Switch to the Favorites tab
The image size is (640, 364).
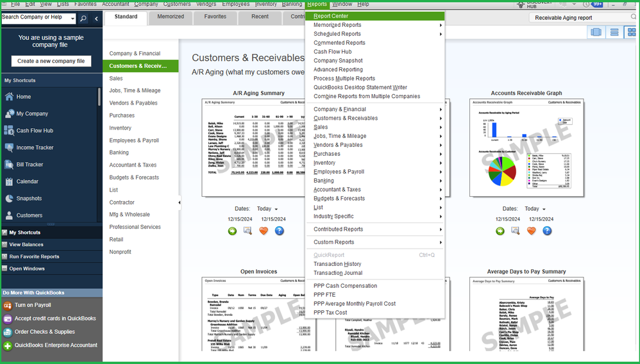pyautogui.click(x=215, y=17)
